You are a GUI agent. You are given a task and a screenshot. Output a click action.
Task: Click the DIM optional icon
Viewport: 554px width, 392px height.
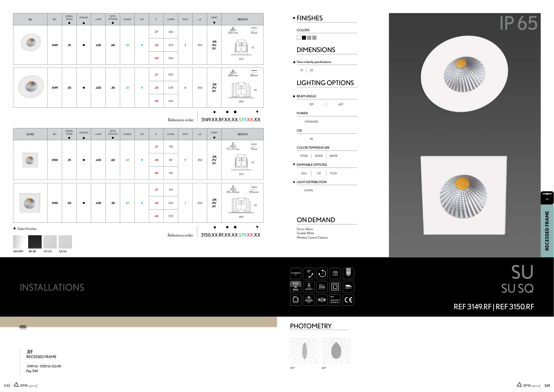click(322, 286)
